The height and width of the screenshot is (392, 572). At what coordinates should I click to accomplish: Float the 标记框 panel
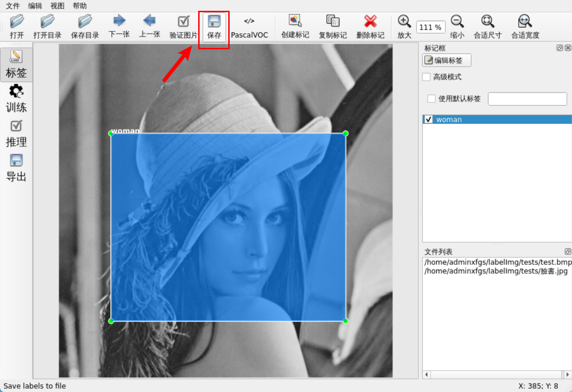pyautogui.click(x=560, y=48)
